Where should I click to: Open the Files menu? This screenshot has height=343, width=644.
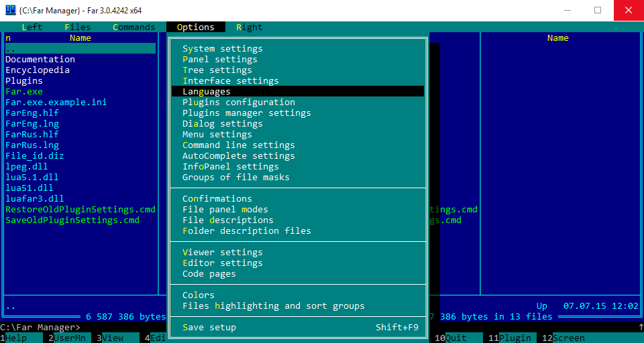tap(78, 27)
